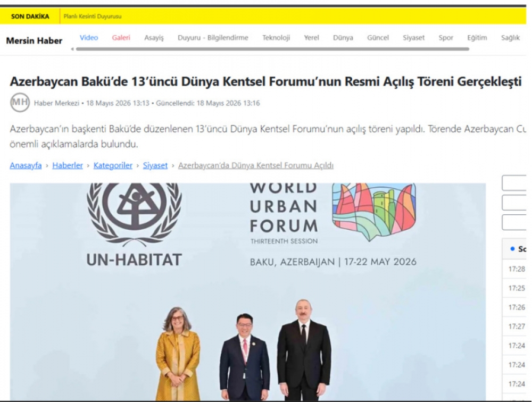Viewport: 532px width, 402px height.
Task: Click the Anasayfa breadcrumb link
Action: (26, 165)
